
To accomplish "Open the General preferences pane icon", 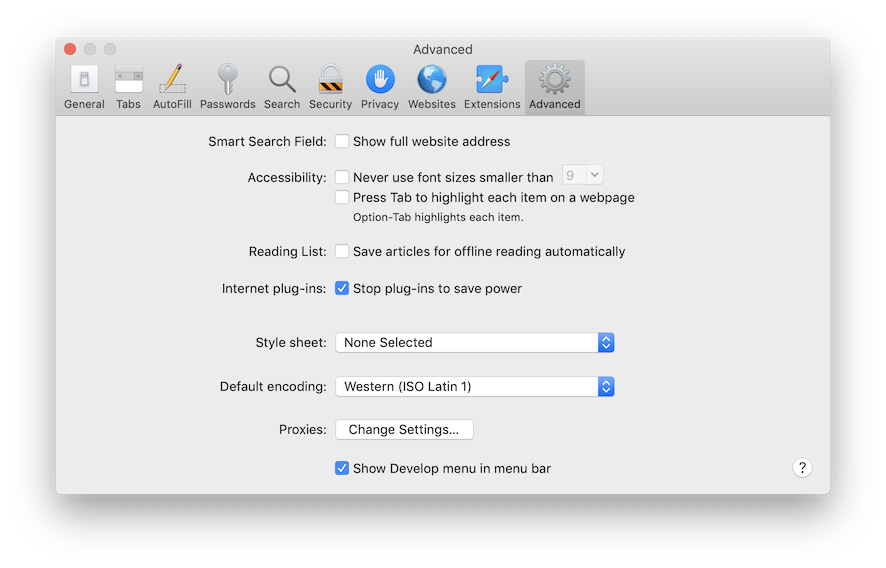I will (x=84, y=81).
